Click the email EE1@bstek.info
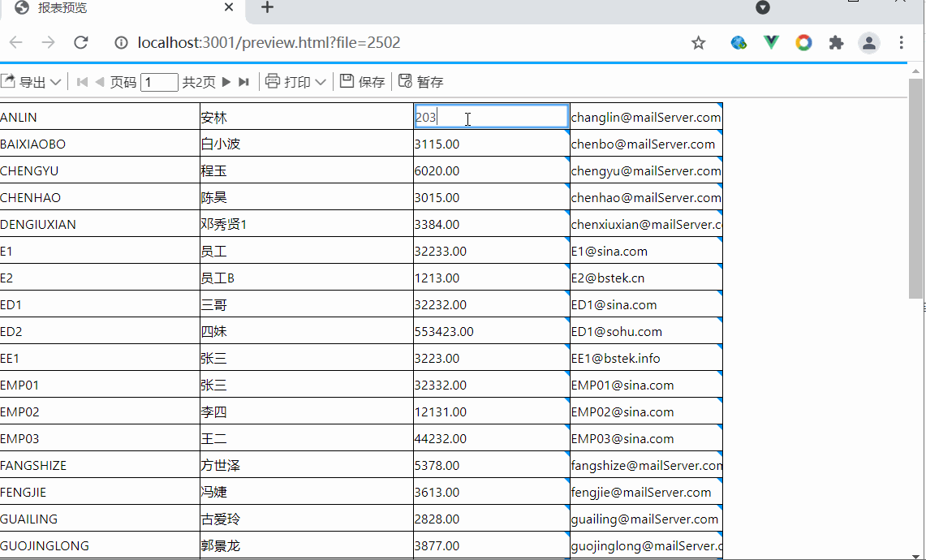This screenshot has height=560, width=926. pos(646,358)
